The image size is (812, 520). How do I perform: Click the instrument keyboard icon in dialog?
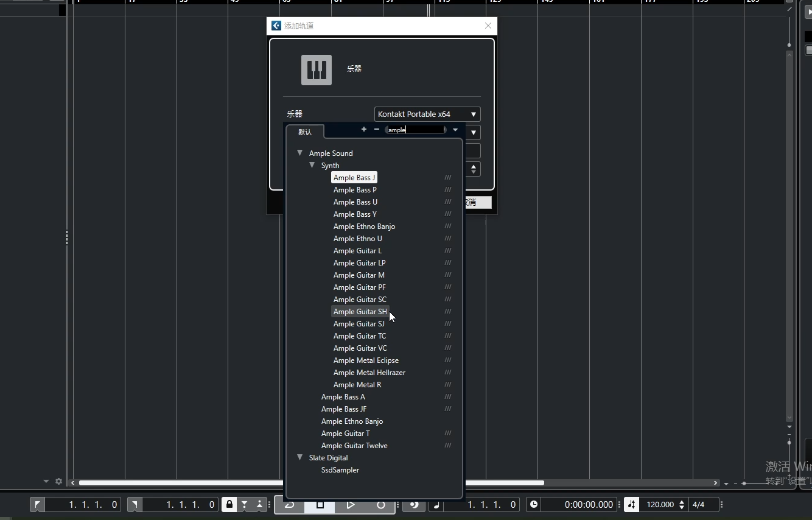317,70
